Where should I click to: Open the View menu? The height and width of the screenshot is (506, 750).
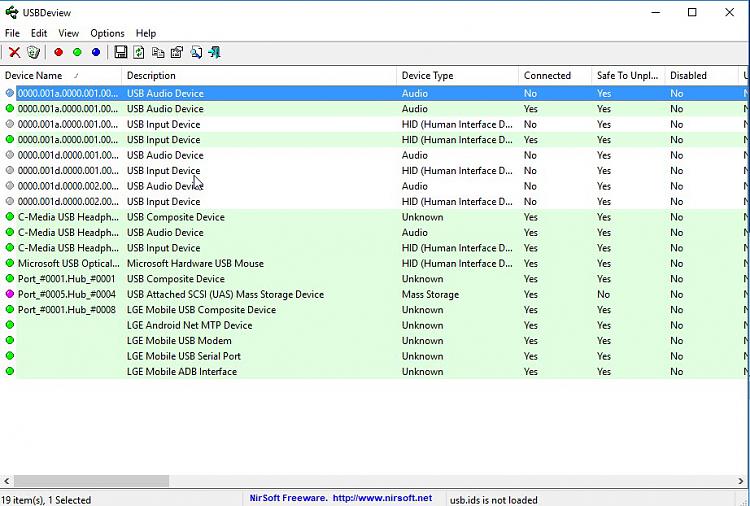[68, 33]
